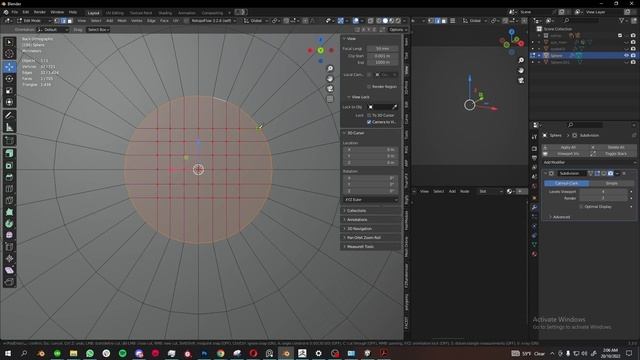Select the Edge Slide tool
Image resolution: width=640 pixels, height=360 pixels.
point(9,247)
